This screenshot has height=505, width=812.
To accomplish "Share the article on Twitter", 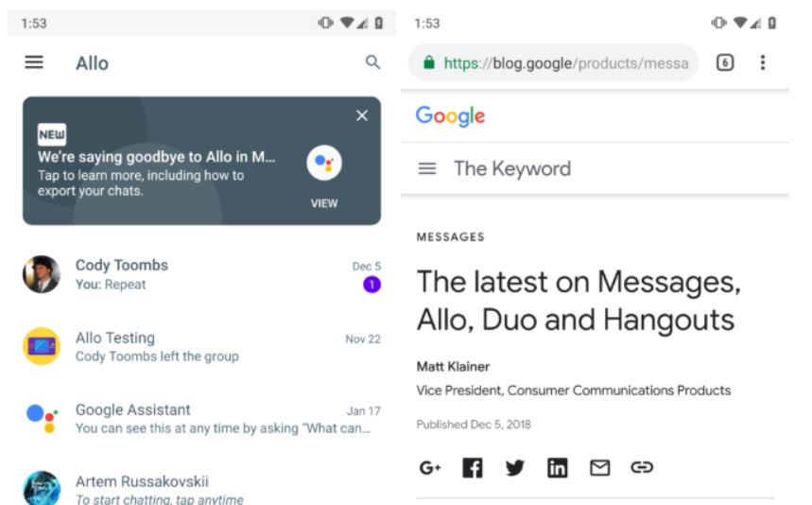I will pyautogui.click(x=514, y=467).
